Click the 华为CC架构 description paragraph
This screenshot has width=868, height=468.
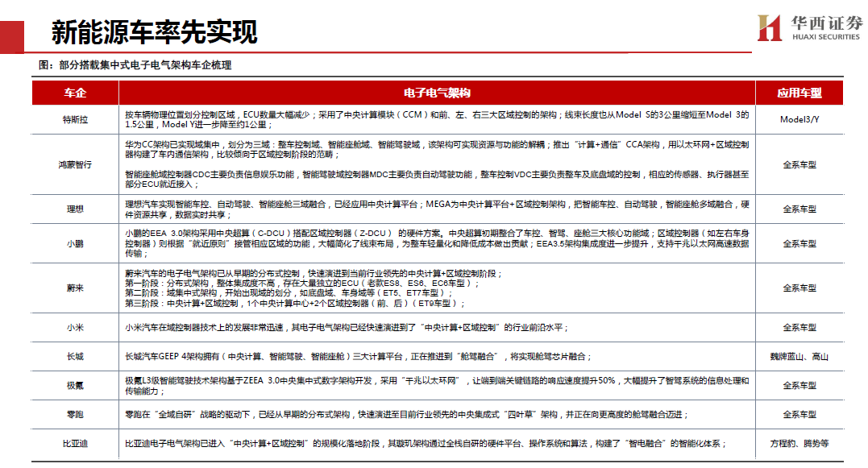(437, 149)
